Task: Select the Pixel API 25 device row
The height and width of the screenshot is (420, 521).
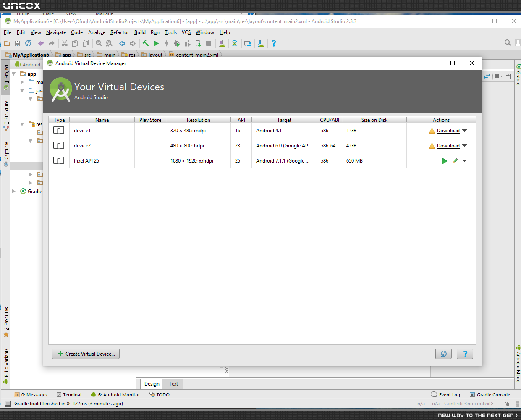Action: tap(262, 161)
